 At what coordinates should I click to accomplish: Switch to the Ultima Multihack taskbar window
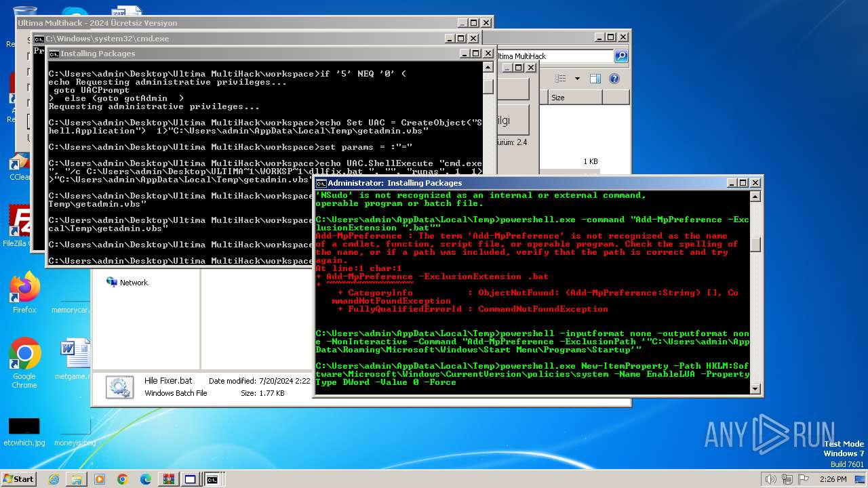191,479
